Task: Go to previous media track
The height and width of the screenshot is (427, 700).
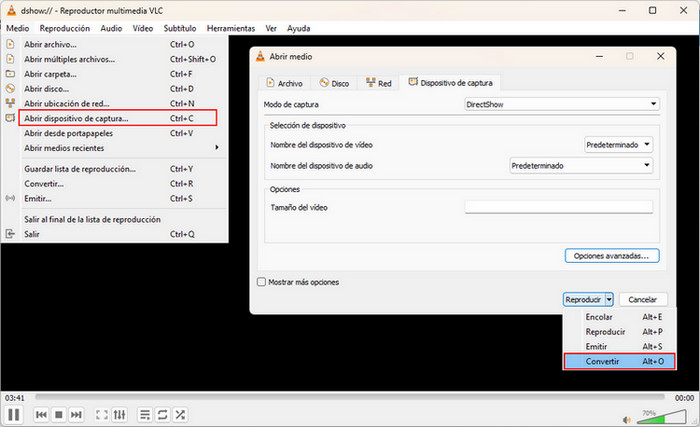Action: pyautogui.click(x=41, y=415)
